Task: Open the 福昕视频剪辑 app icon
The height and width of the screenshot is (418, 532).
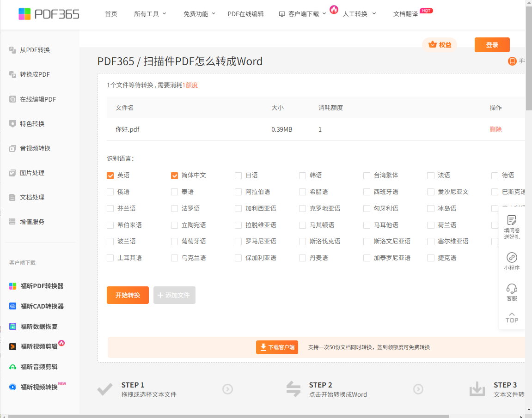Action: (12, 346)
